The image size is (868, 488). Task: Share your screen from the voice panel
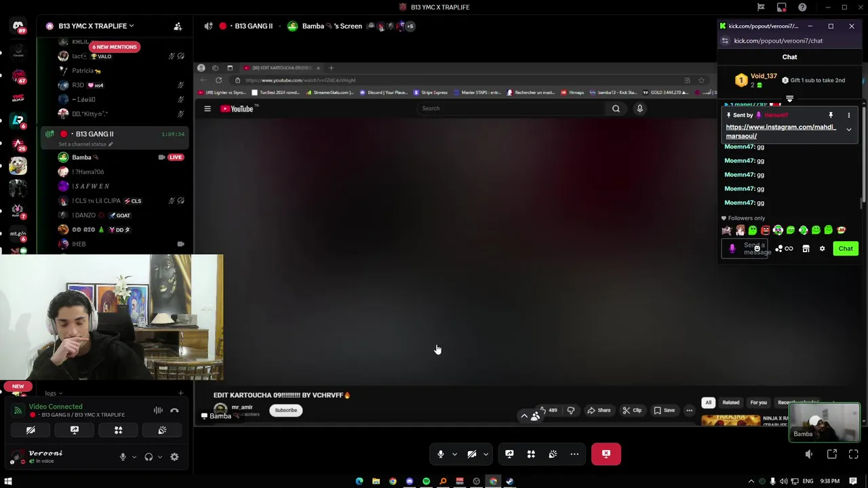pyautogui.click(x=75, y=430)
